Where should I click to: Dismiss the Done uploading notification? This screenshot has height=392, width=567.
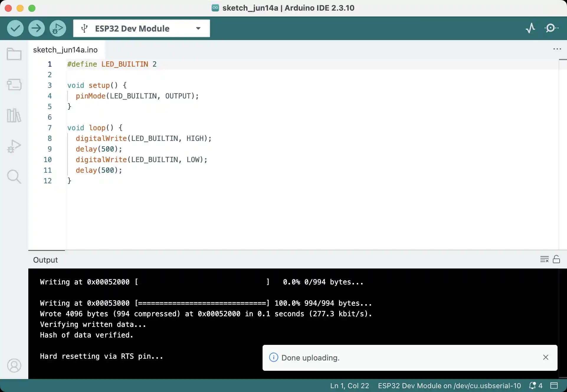tap(546, 357)
